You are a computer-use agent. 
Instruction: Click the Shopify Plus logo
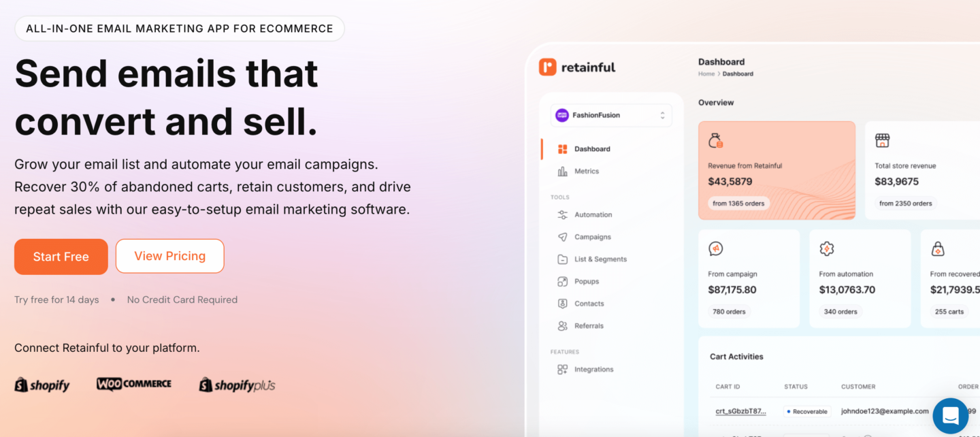coord(237,385)
